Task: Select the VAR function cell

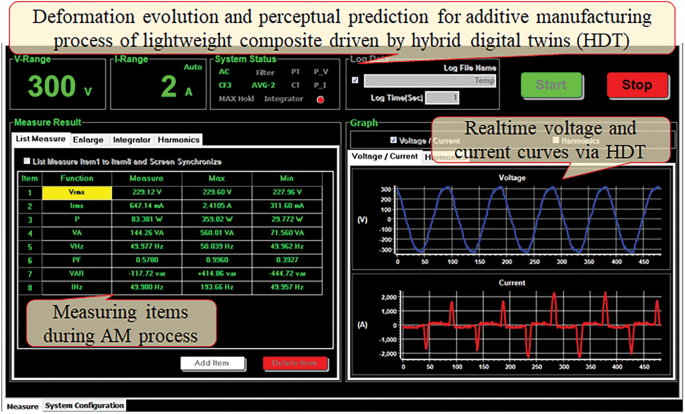Action: coord(76,274)
